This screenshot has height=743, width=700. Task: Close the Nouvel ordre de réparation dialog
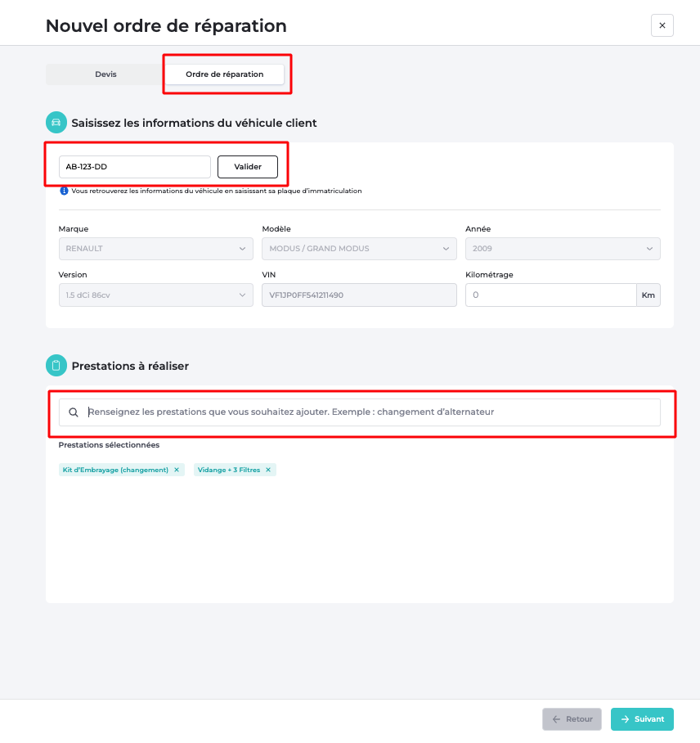tap(662, 25)
